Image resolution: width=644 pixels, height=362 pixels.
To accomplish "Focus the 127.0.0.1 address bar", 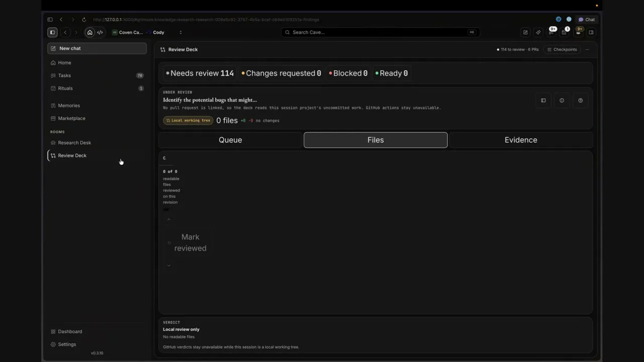I will (x=206, y=20).
